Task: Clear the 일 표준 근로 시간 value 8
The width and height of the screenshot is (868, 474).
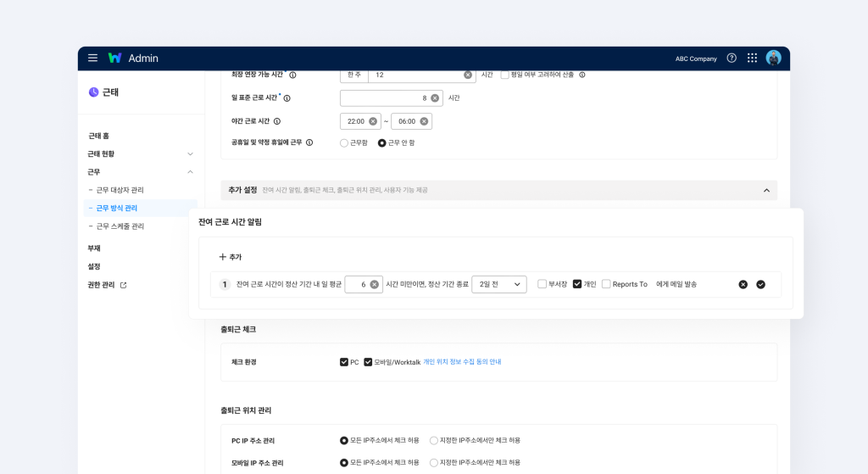Action: pyautogui.click(x=435, y=98)
